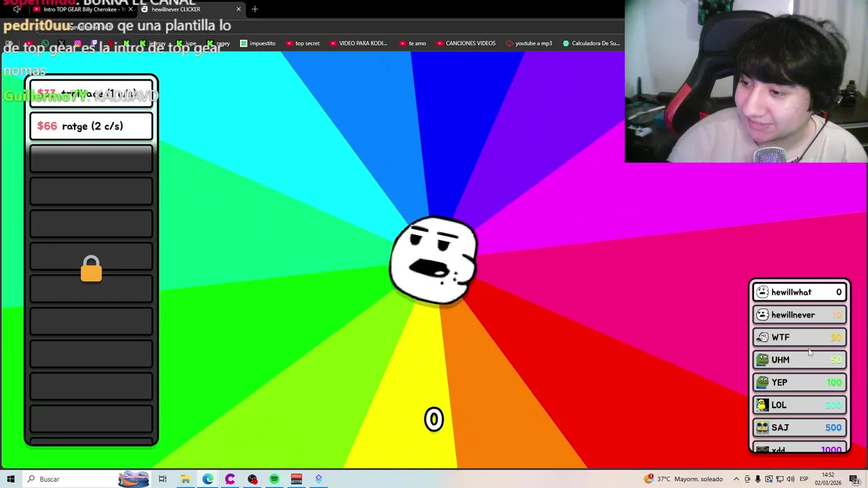
Task: Open the impuestito bookmark
Action: (258, 43)
